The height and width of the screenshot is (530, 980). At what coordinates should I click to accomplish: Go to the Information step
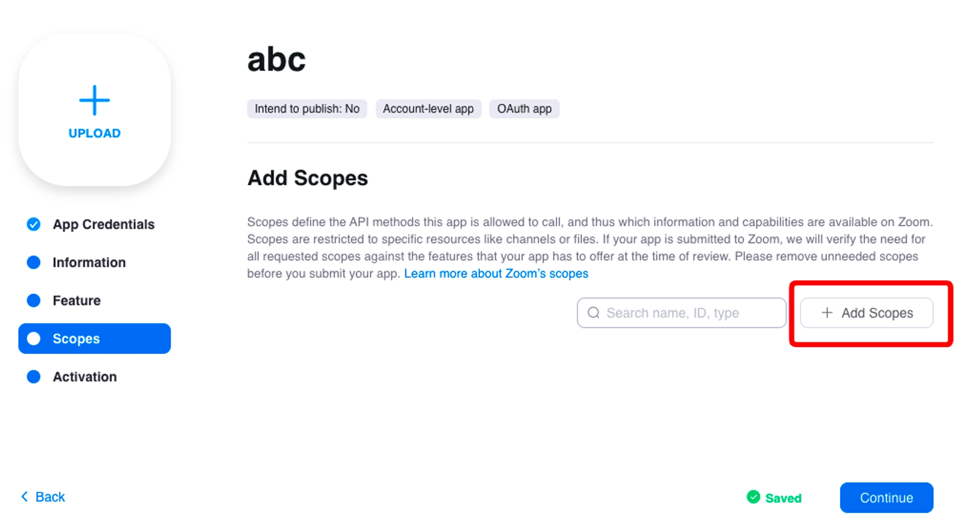click(x=89, y=263)
